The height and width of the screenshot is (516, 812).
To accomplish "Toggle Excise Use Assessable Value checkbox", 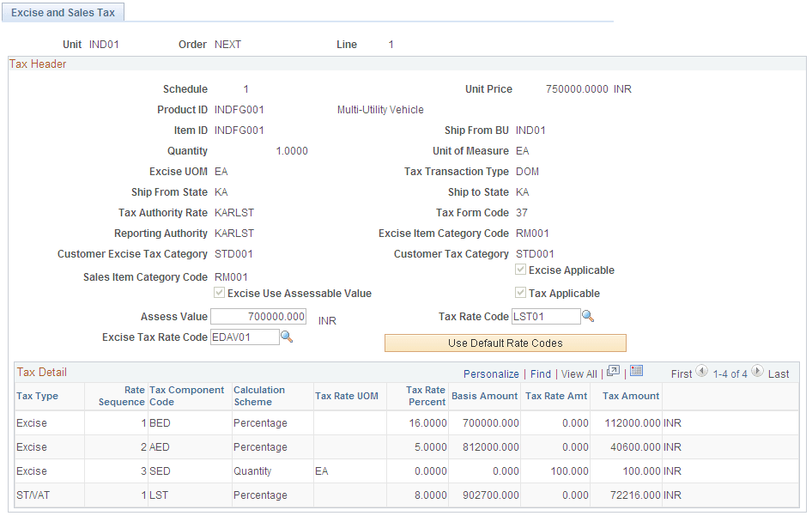I will (x=220, y=293).
